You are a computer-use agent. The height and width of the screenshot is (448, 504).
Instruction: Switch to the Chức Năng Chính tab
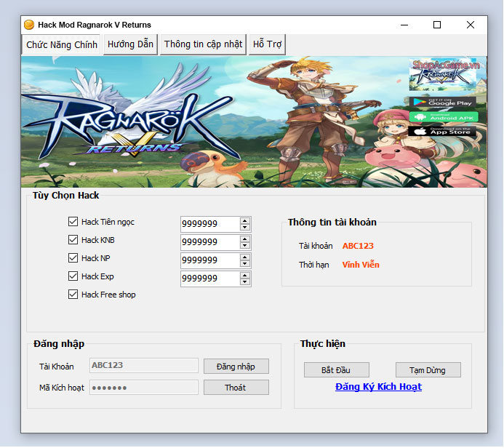(61, 44)
